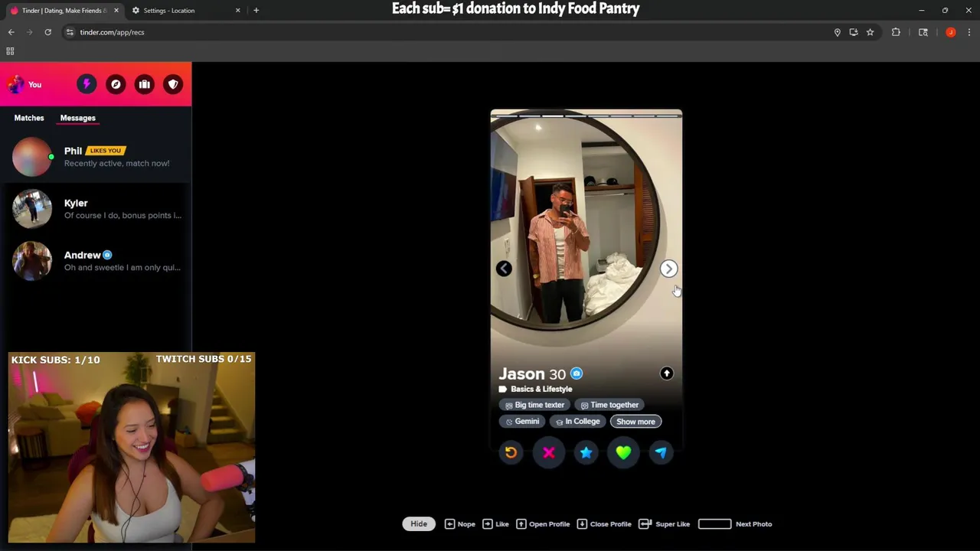Open the Safety shield icon
Viewport: 980px width, 551px height.
173,84
